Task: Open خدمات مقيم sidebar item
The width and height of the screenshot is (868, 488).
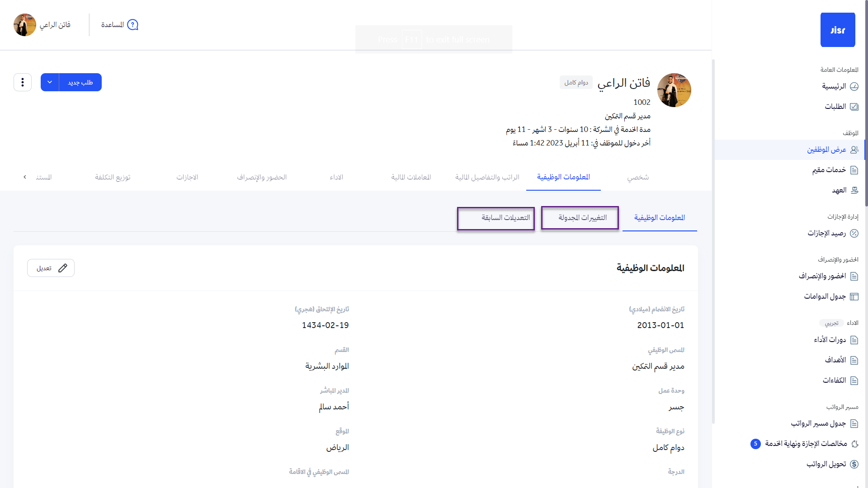Action: tap(829, 170)
